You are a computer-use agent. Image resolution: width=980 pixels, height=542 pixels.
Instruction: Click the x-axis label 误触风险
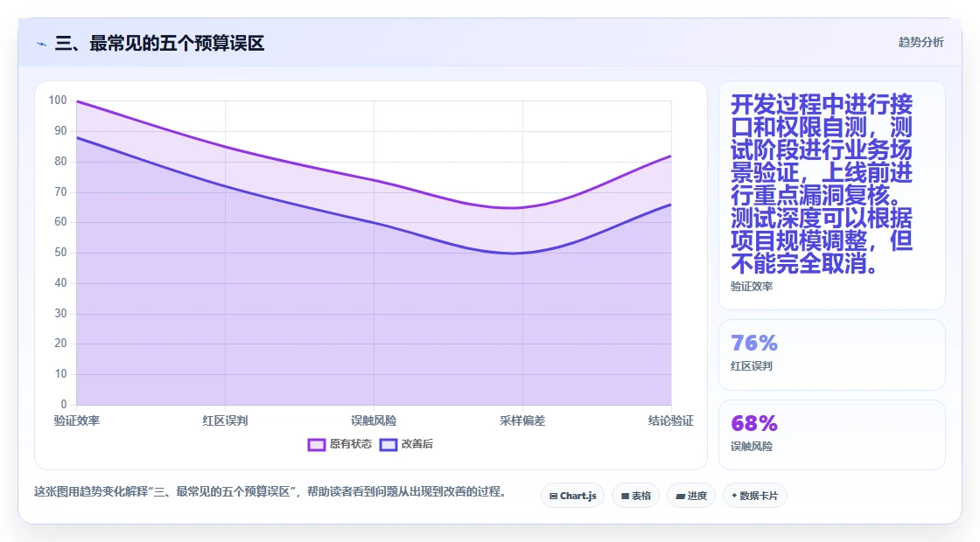[x=374, y=420]
